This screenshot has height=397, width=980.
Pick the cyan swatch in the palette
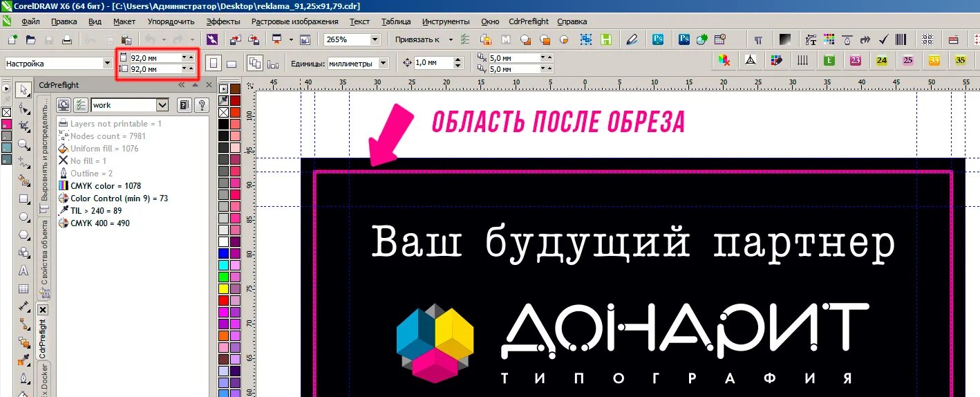(223, 265)
